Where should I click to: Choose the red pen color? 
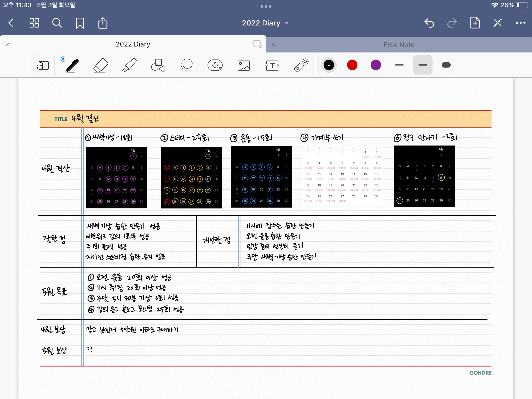(x=352, y=65)
